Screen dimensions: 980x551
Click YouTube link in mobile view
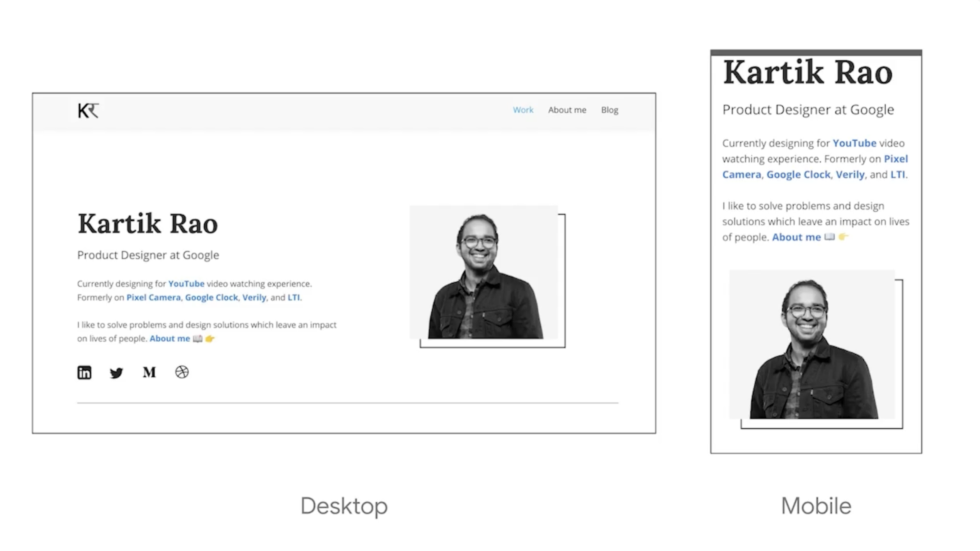[854, 143]
